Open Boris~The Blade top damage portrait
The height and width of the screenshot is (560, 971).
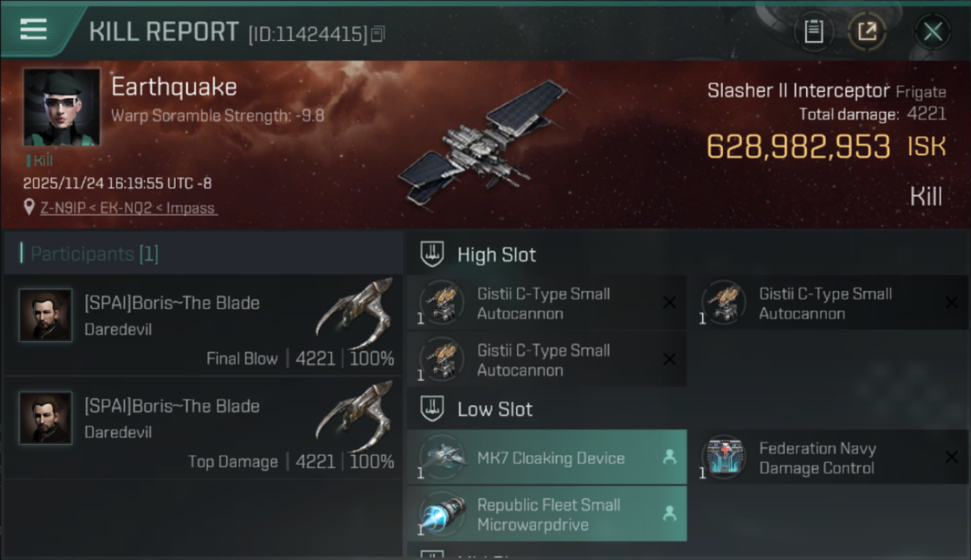tap(46, 418)
